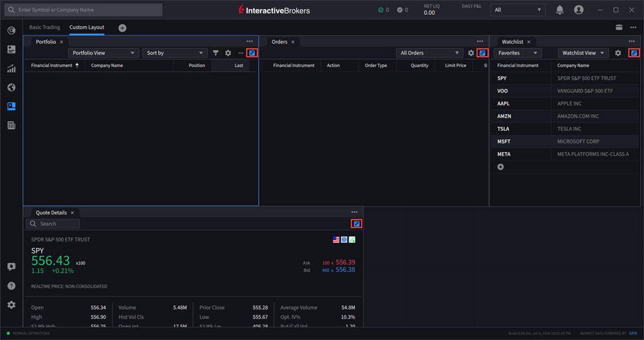Open Orders panel three-dot menu
The image size is (644, 340).
pyautogui.click(x=480, y=41)
